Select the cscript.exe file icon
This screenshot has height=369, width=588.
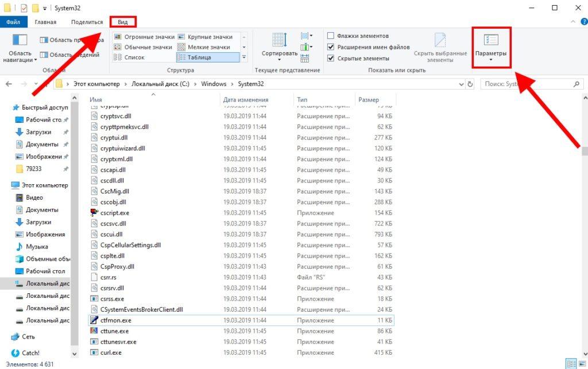coord(94,213)
